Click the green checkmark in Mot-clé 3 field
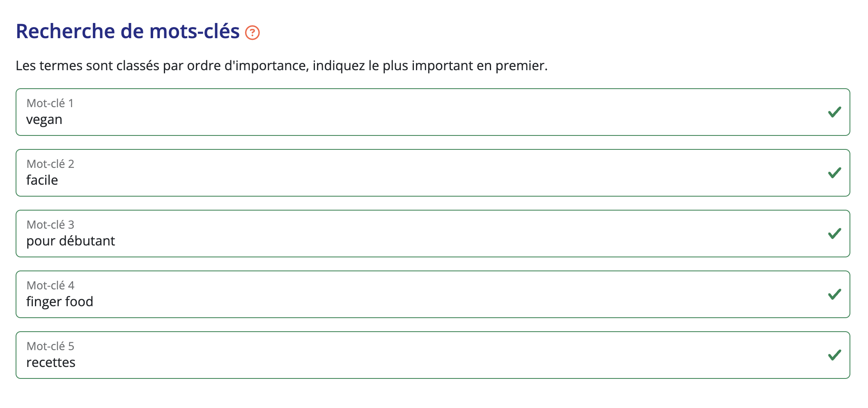The image size is (868, 408). [x=834, y=234]
